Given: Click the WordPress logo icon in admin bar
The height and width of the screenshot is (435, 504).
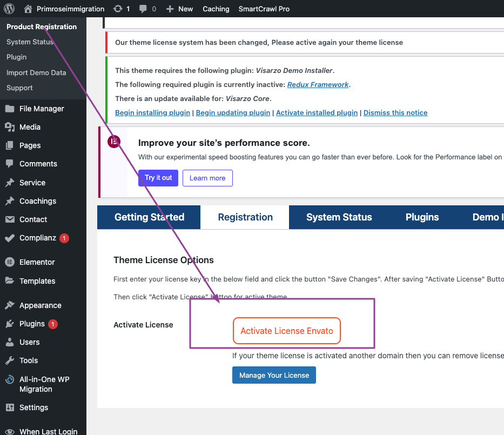Looking at the screenshot, I should coord(9,9).
